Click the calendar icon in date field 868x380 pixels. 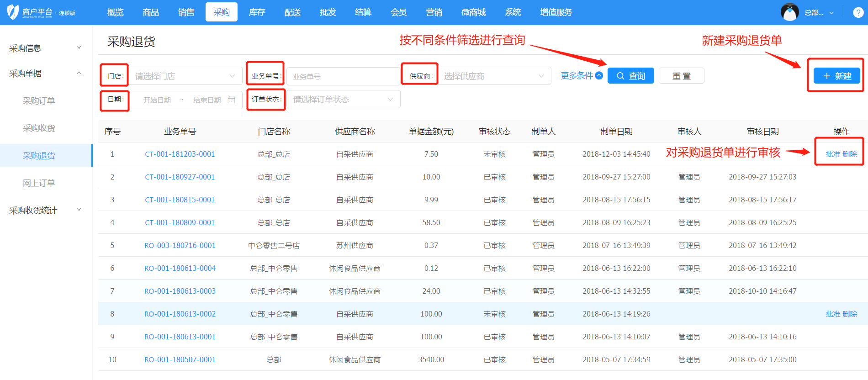(x=232, y=100)
